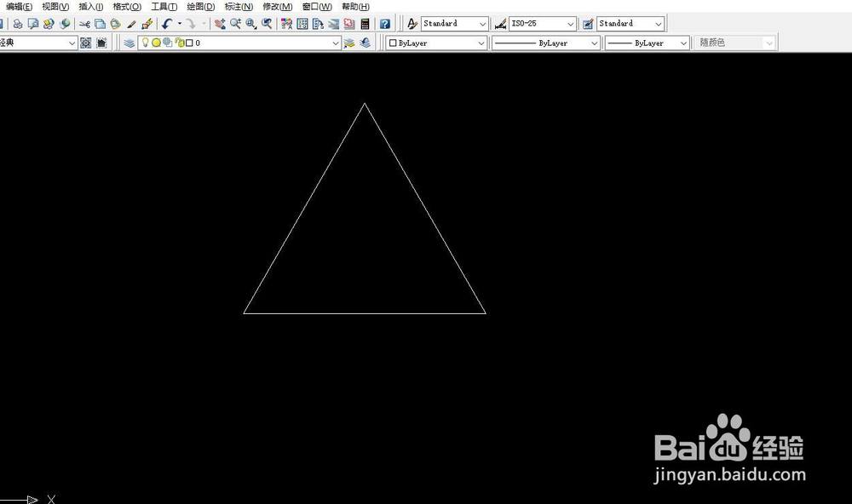Open the Tool Palettes icon

tap(318, 24)
